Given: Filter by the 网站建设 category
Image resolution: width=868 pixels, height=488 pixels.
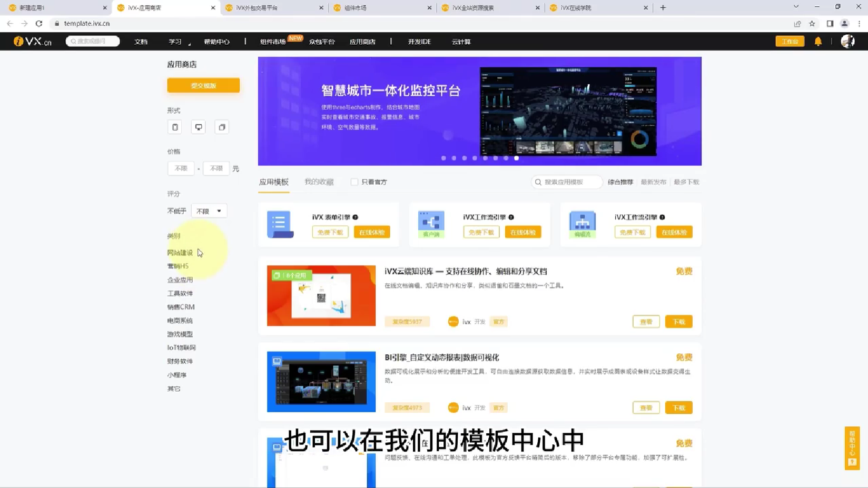Looking at the screenshot, I should click(x=180, y=253).
